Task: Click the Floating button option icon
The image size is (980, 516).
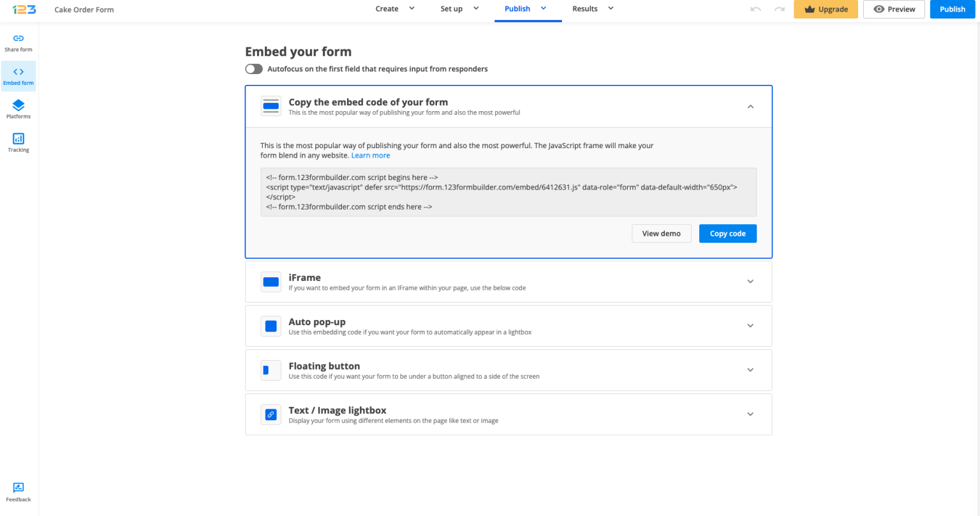Action: click(x=271, y=370)
